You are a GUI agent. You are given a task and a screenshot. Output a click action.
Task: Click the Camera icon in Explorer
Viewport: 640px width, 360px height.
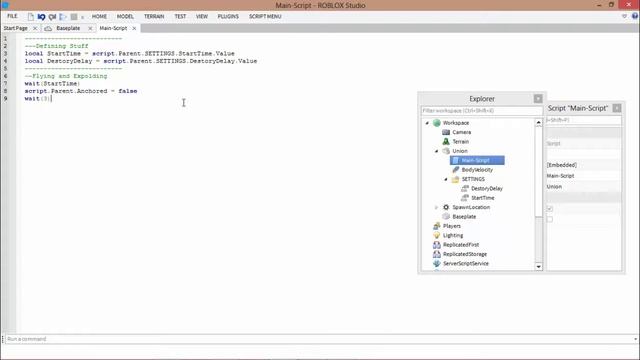point(446,132)
